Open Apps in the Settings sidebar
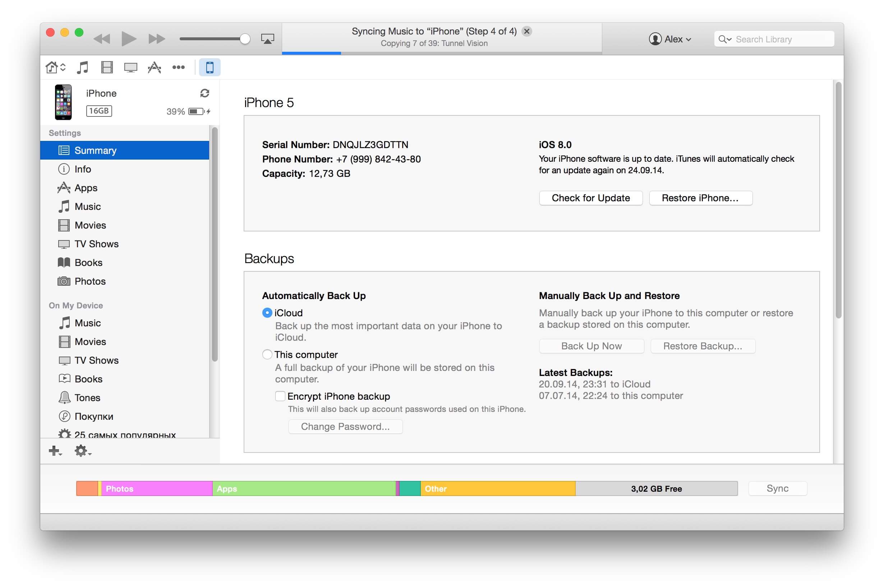 [x=124, y=188]
